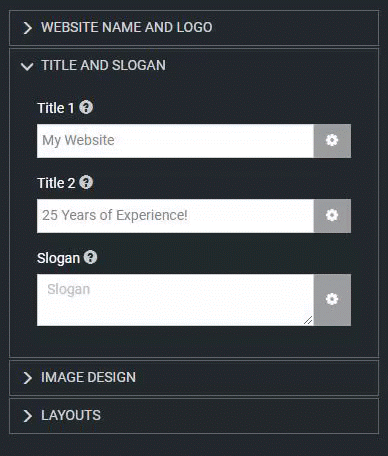Focus the field containing 25 Years of Experience!

pos(175,216)
